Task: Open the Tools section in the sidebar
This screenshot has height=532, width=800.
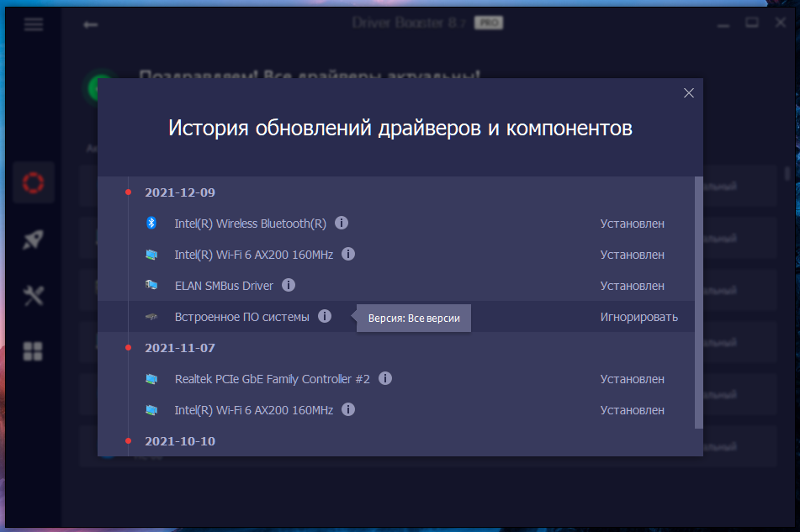Action: click(33, 296)
